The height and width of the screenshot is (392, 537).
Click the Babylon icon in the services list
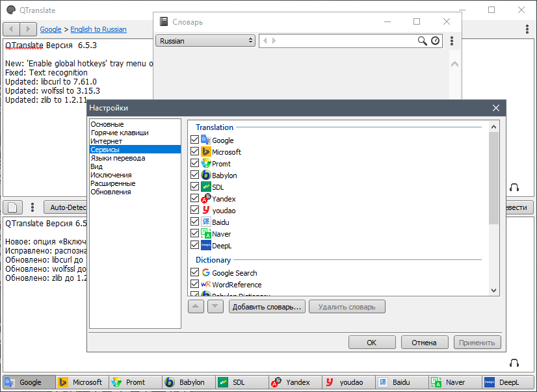tap(206, 175)
